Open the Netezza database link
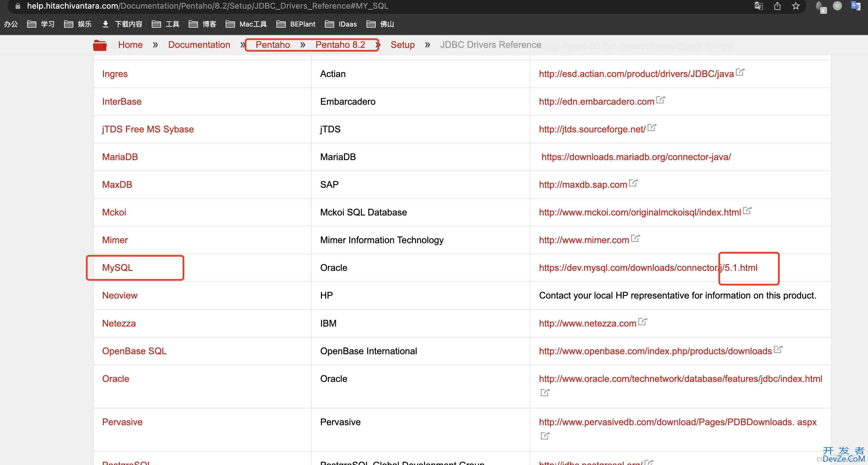The height and width of the screenshot is (465, 868). [119, 323]
